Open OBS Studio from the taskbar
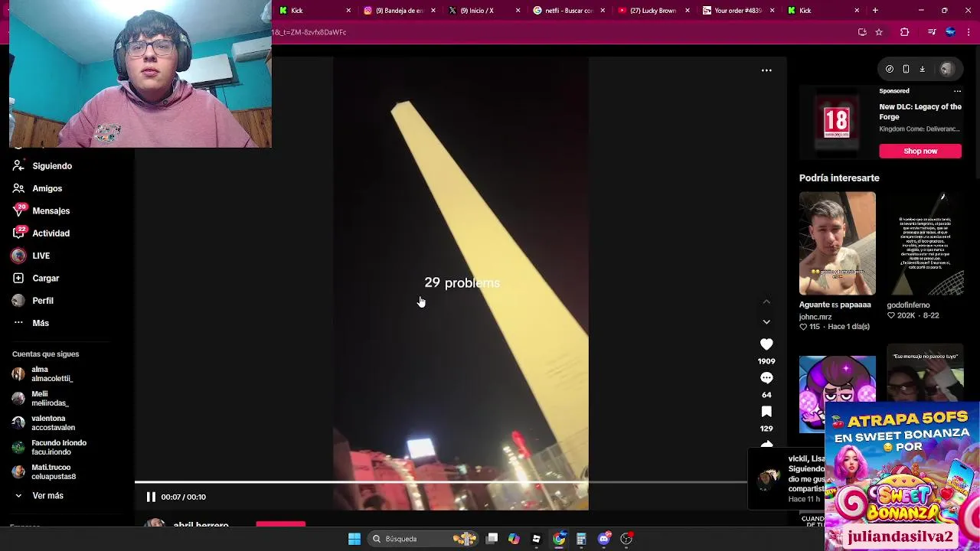The height and width of the screenshot is (551, 980). pyautogui.click(x=626, y=539)
